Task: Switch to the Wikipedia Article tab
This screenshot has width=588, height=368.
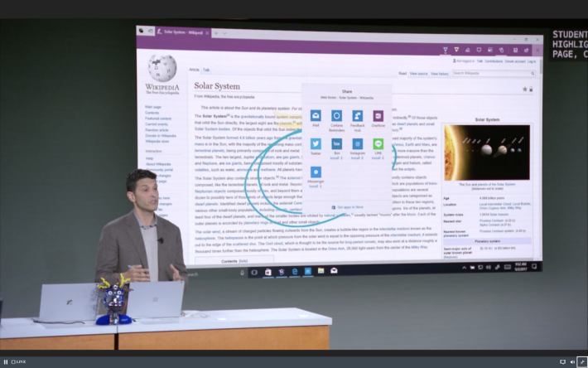Action: click(195, 70)
